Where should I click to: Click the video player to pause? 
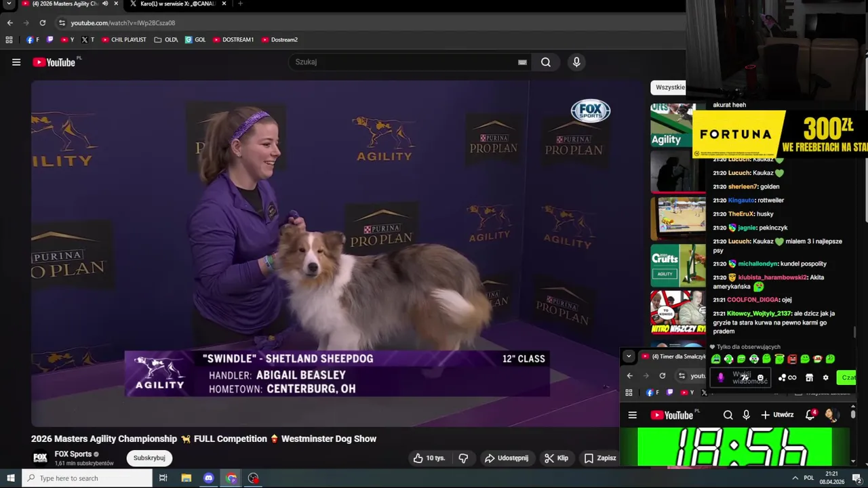337,253
